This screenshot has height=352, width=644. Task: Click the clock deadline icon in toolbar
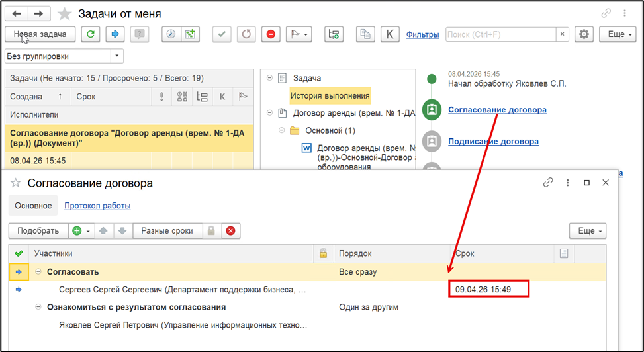click(171, 34)
